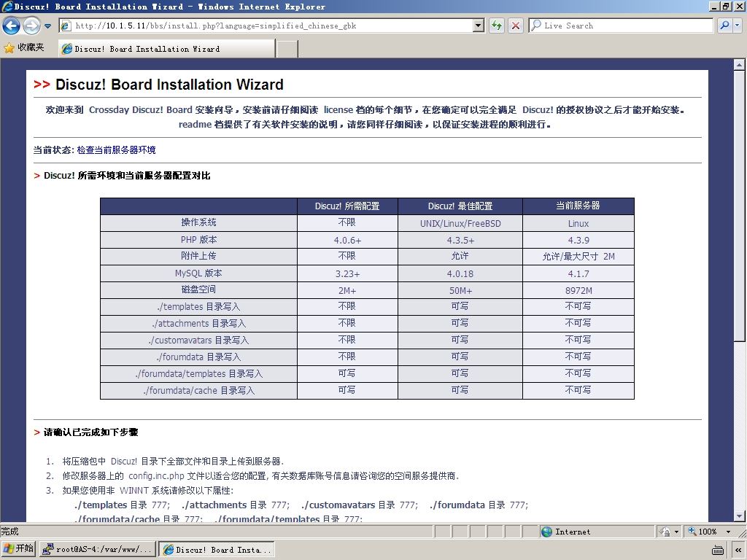
Task: Expand the address bar history dropdown
Action: click(479, 26)
